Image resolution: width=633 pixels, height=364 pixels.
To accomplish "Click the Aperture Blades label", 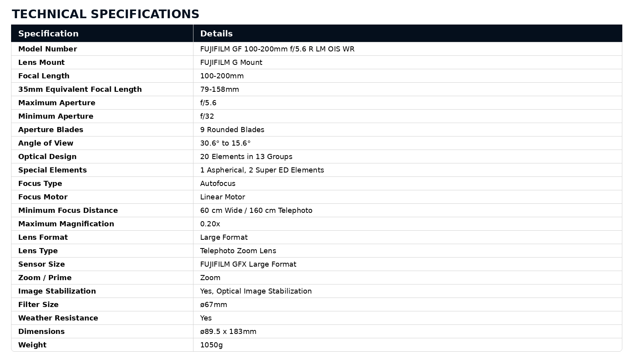I will coord(51,130).
